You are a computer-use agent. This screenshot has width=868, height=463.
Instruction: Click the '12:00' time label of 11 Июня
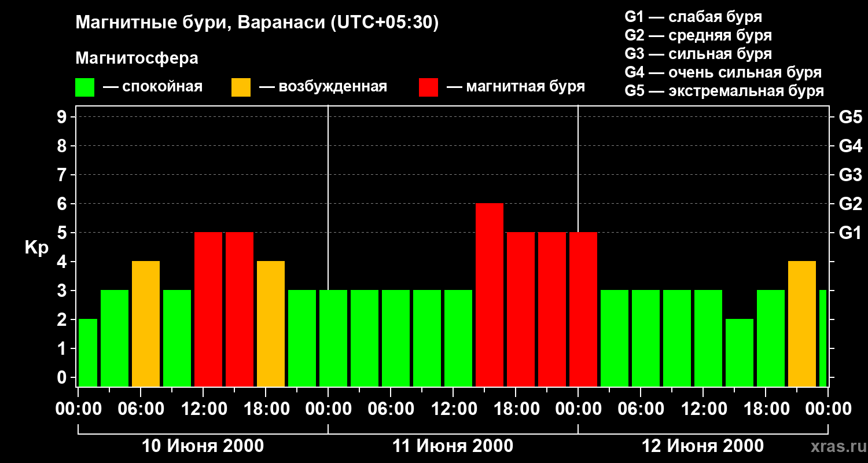453,409
